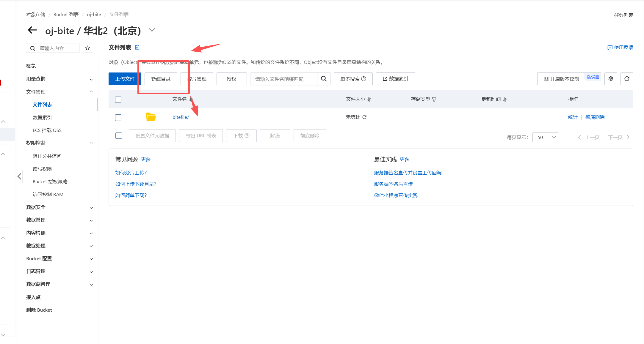Image resolution: width=644 pixels, height=344 pixels.
Task: Click the 上传文件 button
Action: [x=125, y=79]
